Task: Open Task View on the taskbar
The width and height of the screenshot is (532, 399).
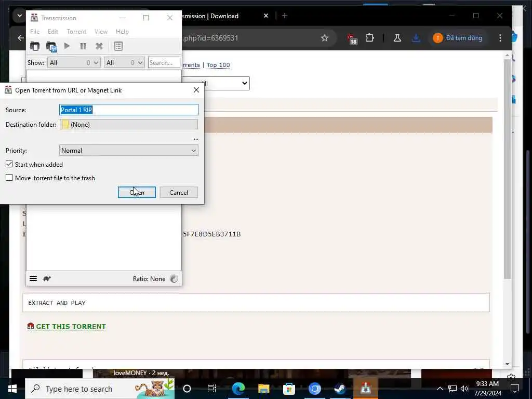Action: 212,389
